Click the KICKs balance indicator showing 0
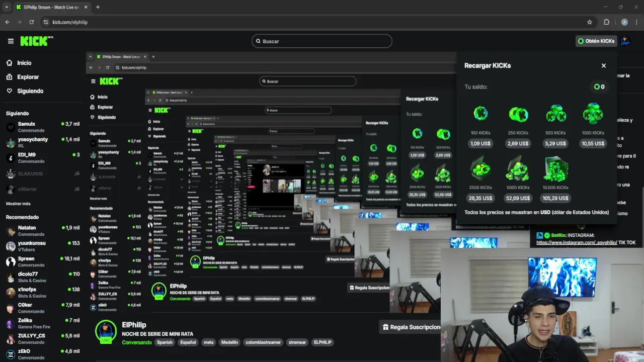The width and height of the screenshot is (644, 362). click(x=599, y=86)
